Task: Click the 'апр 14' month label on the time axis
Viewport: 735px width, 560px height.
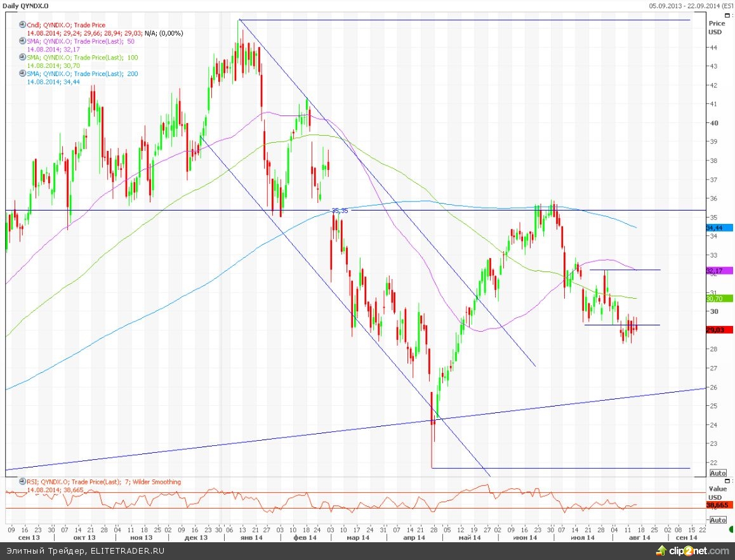Action: point(414,538)
